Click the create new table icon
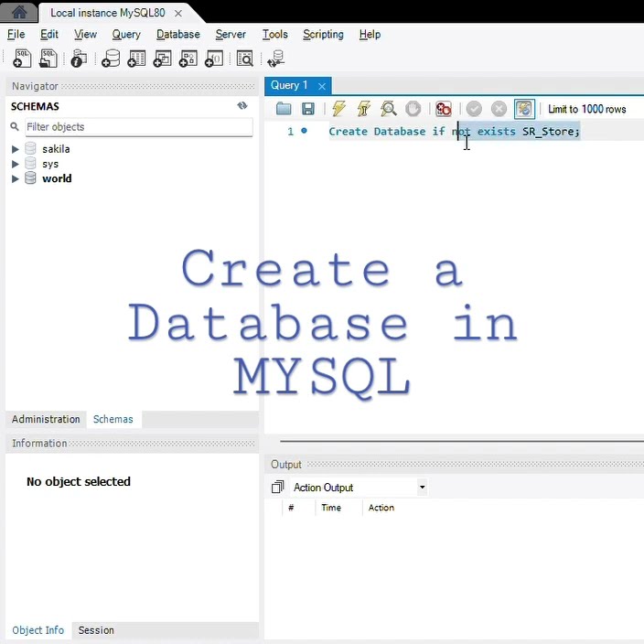The height and width of the screenshot is (644, 644). [x=136, y=58]
